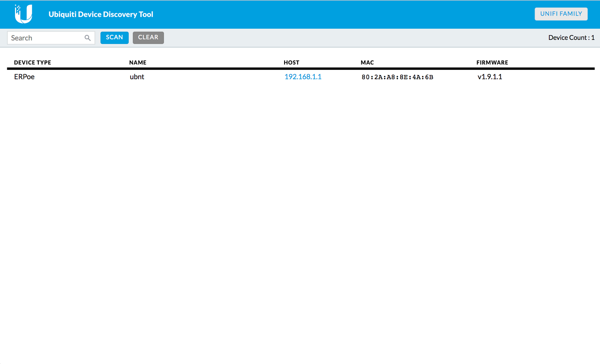Select the ERPoe device type cell
The image size is (600, 364).
[x=24, y=77]
